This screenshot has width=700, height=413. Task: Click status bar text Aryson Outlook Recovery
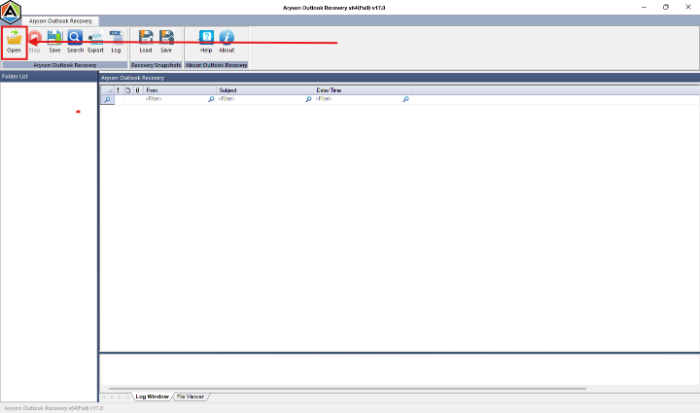point(54,408)
